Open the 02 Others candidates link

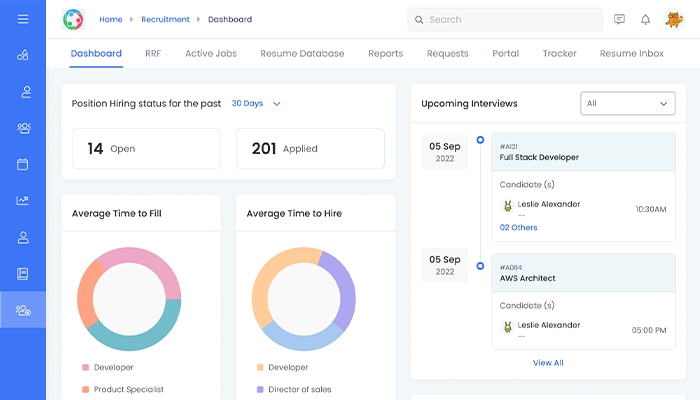(518, 227)
